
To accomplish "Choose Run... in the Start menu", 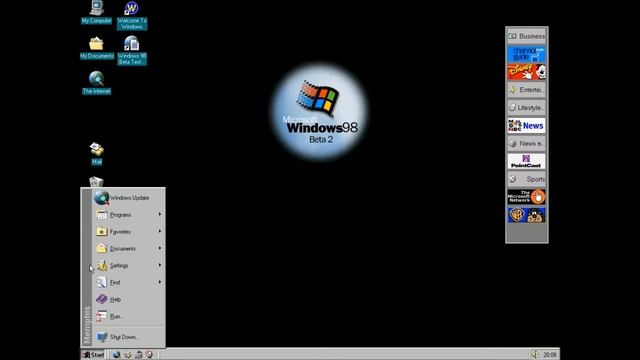I will coord(129,316).
